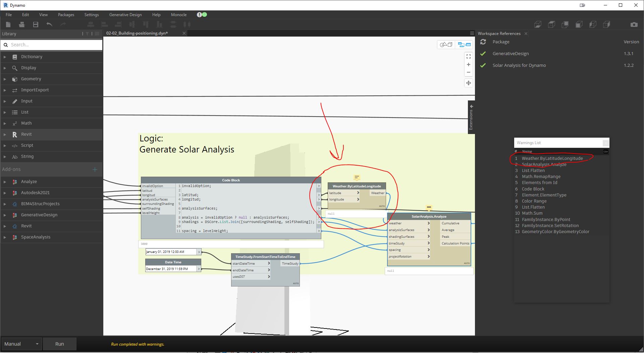
Task: Zoom out on the canvas with minus
Action: (x=469, y=72)
